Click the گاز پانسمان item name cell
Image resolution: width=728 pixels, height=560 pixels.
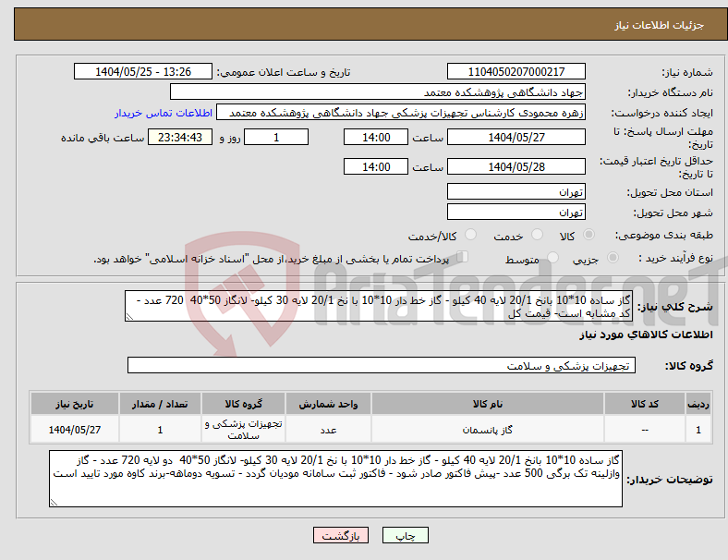(488, 430)
